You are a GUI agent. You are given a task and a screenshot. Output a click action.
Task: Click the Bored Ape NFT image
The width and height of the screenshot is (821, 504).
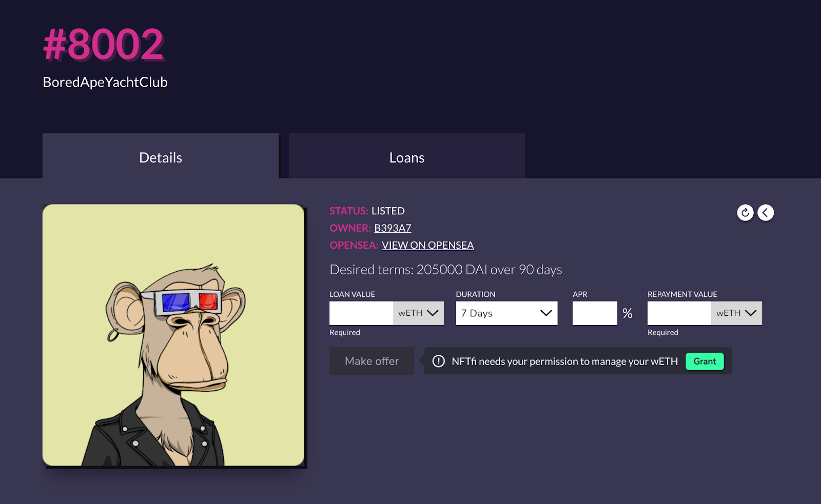pos(173,335)
